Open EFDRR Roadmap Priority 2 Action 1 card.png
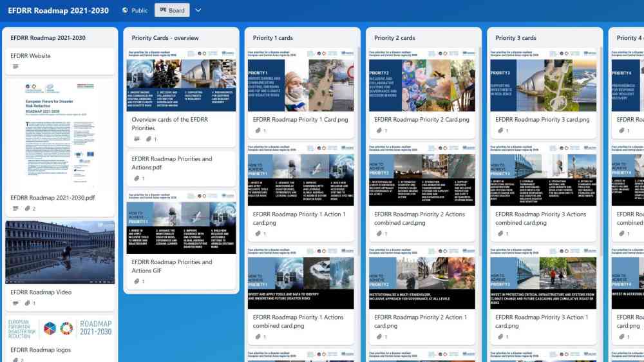 [x=422, y=296]
